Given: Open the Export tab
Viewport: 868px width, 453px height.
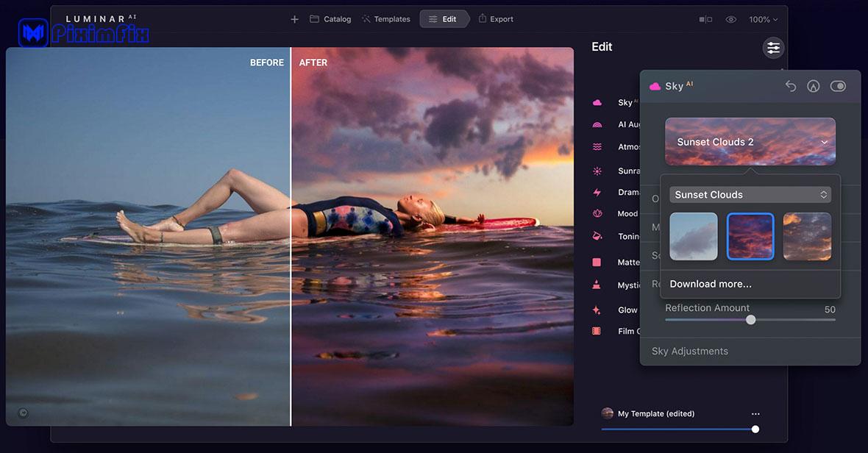Looking at the screenshot, I should (496, 18).
